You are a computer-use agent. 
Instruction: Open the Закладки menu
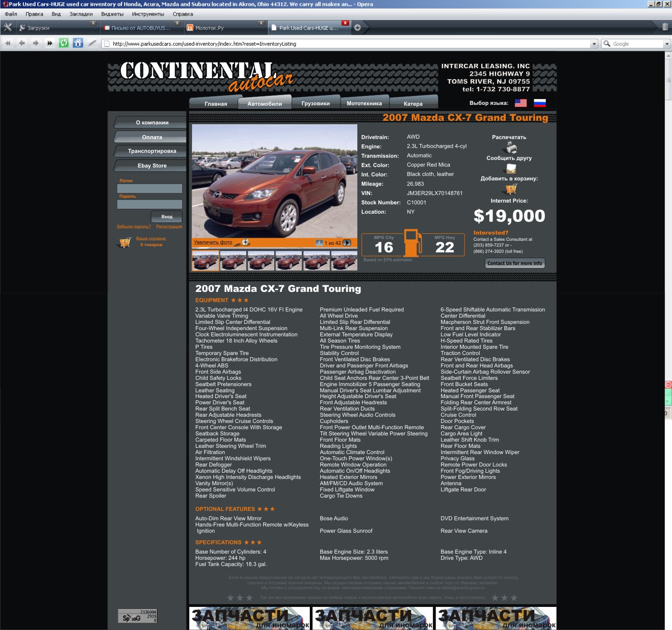pyautogui.click(x=81, y=14)
